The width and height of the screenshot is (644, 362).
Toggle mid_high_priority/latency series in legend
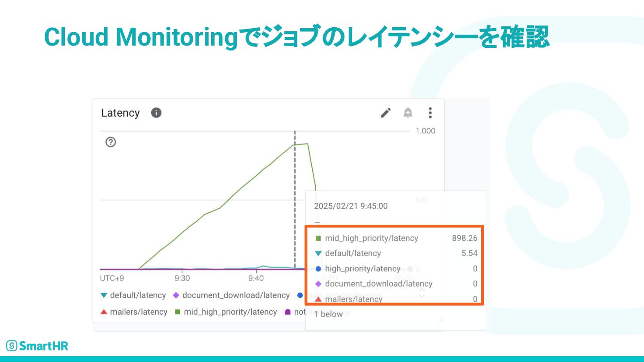pos(225,312)
